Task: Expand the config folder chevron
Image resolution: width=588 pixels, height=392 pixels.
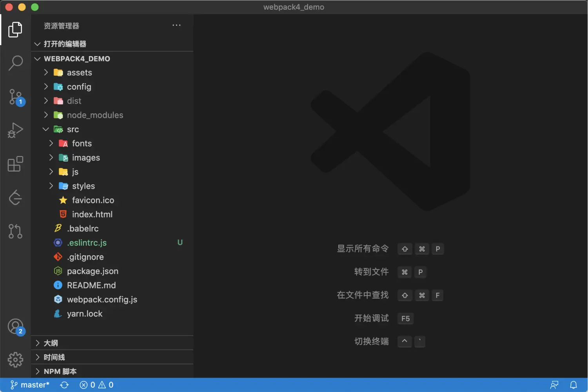Action: point(46,86)
